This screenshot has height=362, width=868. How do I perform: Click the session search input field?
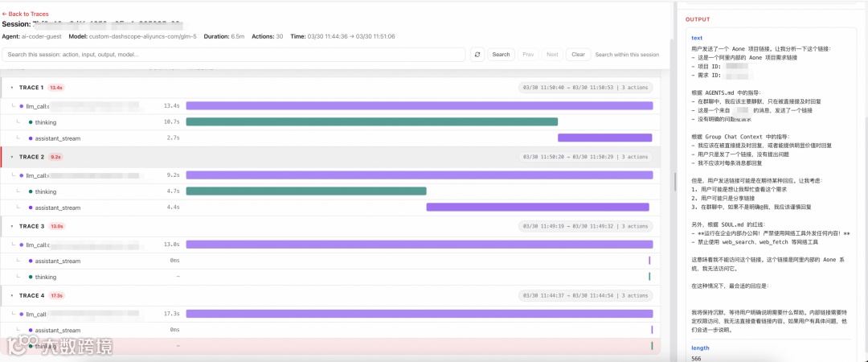click(233, 55)
